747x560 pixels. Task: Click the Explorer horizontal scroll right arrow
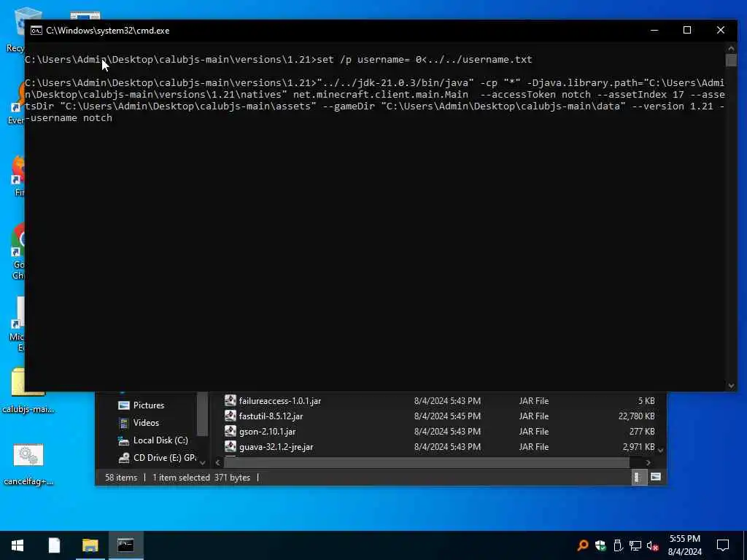pos(648,462)
